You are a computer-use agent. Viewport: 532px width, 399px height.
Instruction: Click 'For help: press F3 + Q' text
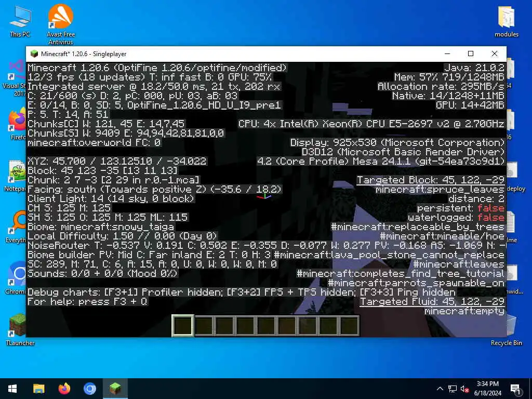coord(87,301)
